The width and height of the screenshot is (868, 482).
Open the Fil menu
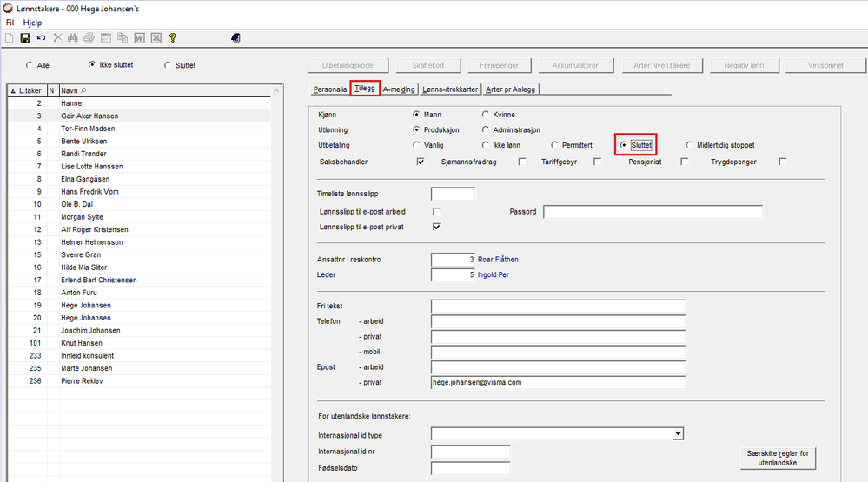point(10,23)
